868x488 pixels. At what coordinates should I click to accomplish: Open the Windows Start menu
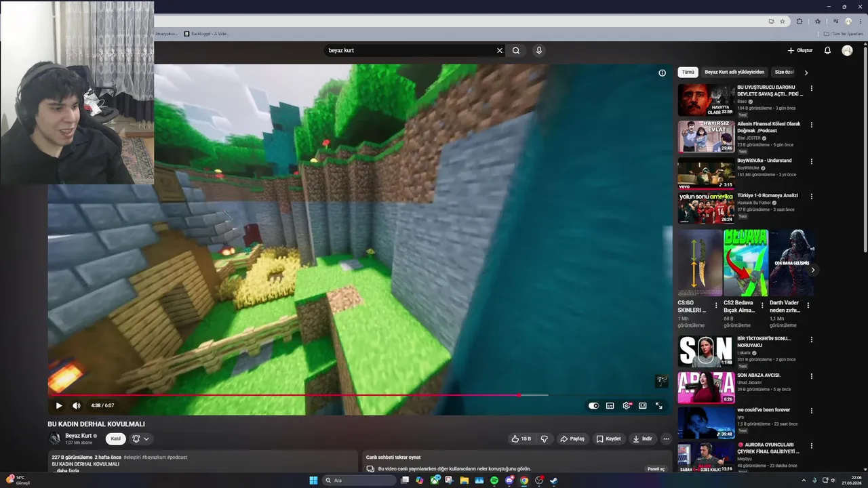point(313,481)
